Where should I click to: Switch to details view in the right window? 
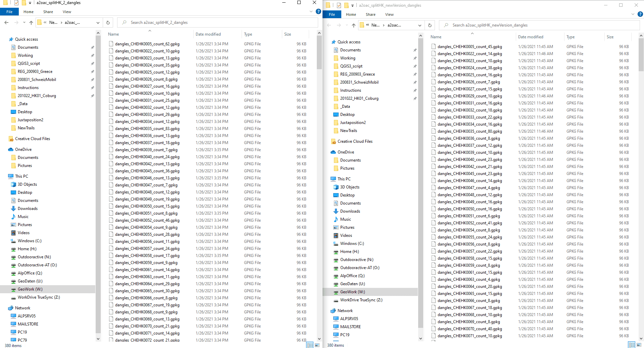tap(632, 345)
